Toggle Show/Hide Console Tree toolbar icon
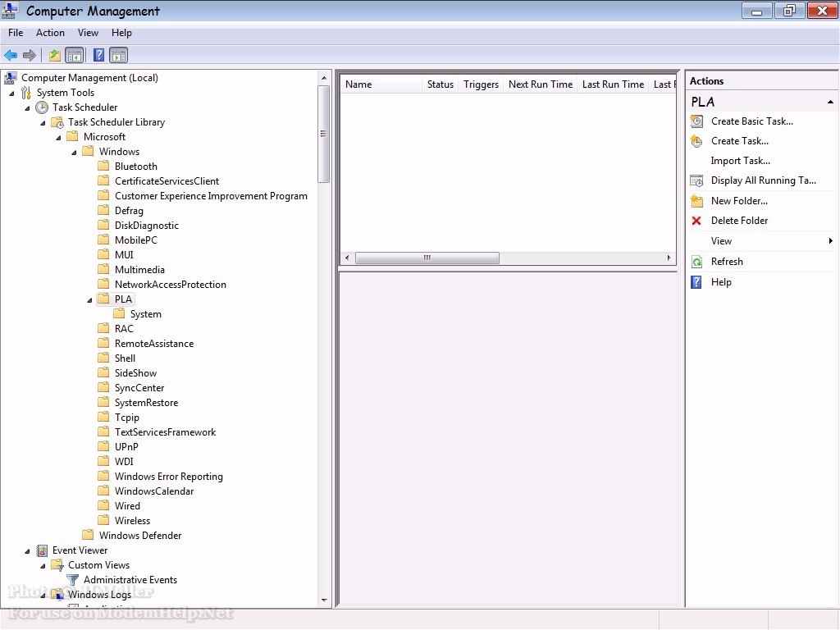This screenshot has height=630, width=840. (75, 55)
